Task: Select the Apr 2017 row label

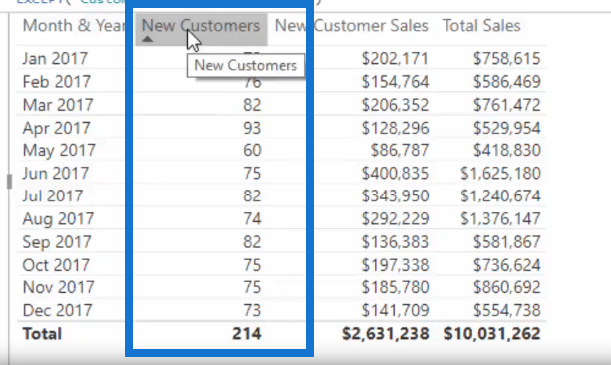Action: point(57,128)
